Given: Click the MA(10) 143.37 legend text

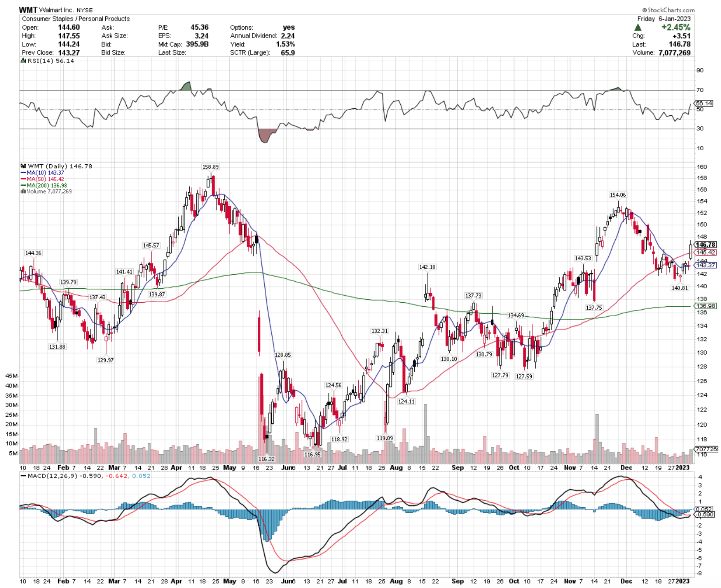Looking at the screenshot, I should click(45, 173).
